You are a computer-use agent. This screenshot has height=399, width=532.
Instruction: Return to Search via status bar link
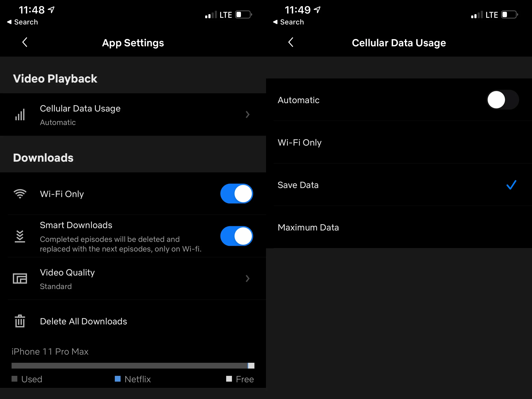22,22
